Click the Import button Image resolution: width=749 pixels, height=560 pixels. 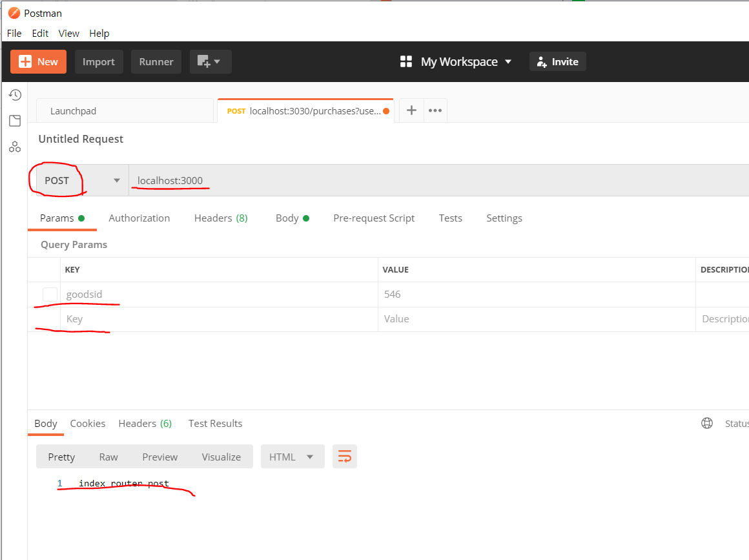(99, 61)
